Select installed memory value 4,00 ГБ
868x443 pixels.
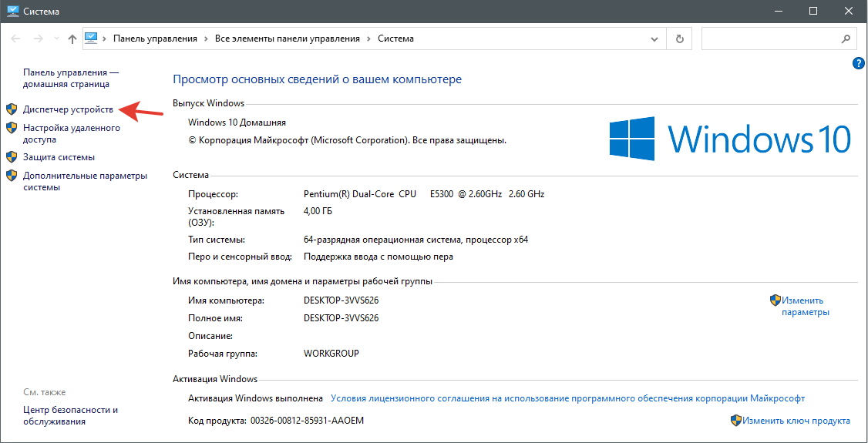(x=318, y=211)
